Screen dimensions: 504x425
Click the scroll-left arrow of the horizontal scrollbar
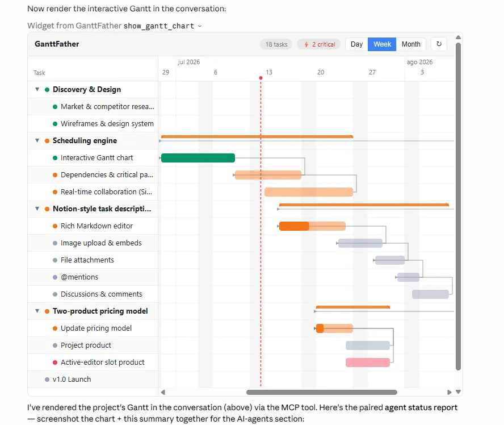point(163,392)
